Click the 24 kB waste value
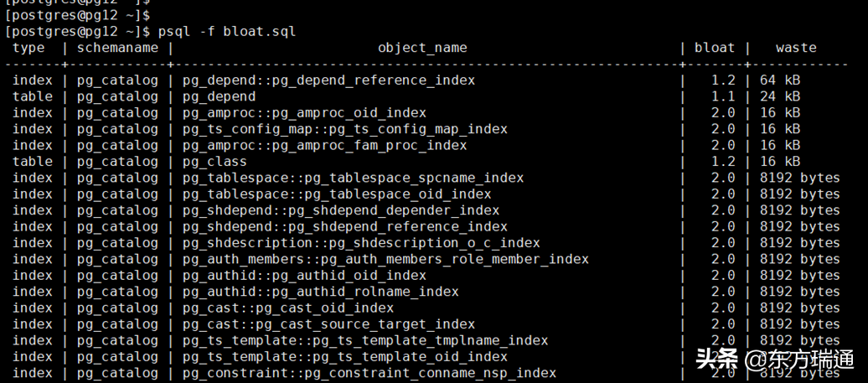Screen dimensions: 868x383 coord(780,96)
